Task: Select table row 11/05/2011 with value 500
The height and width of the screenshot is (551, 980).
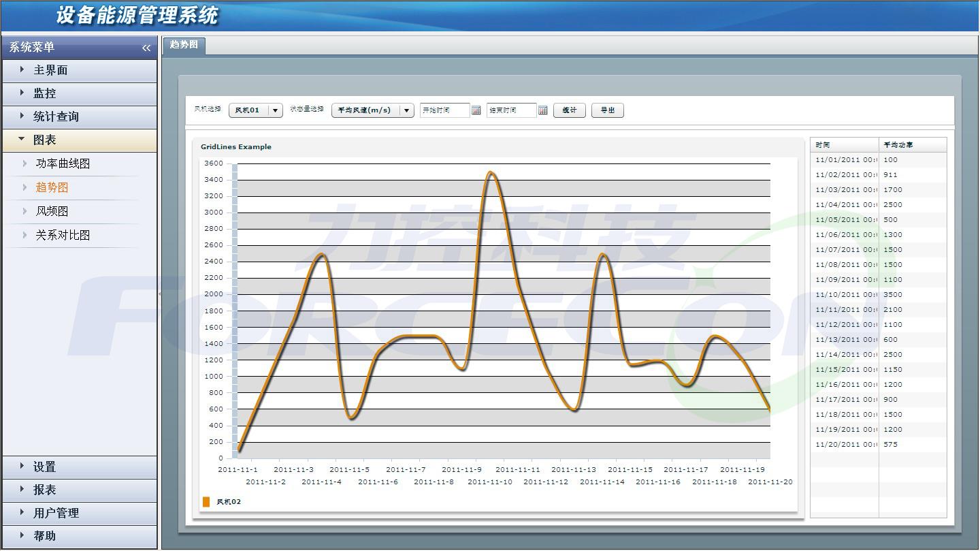Action: 879,220
